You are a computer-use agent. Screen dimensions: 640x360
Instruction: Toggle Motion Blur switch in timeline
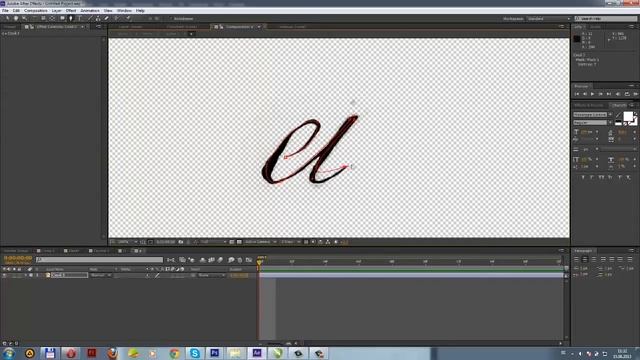pos(220,260)
